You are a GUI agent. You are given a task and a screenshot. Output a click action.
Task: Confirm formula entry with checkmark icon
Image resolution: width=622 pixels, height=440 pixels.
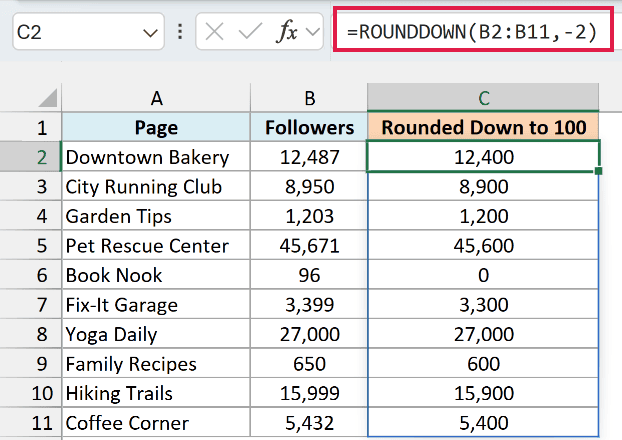click(250, 32)
